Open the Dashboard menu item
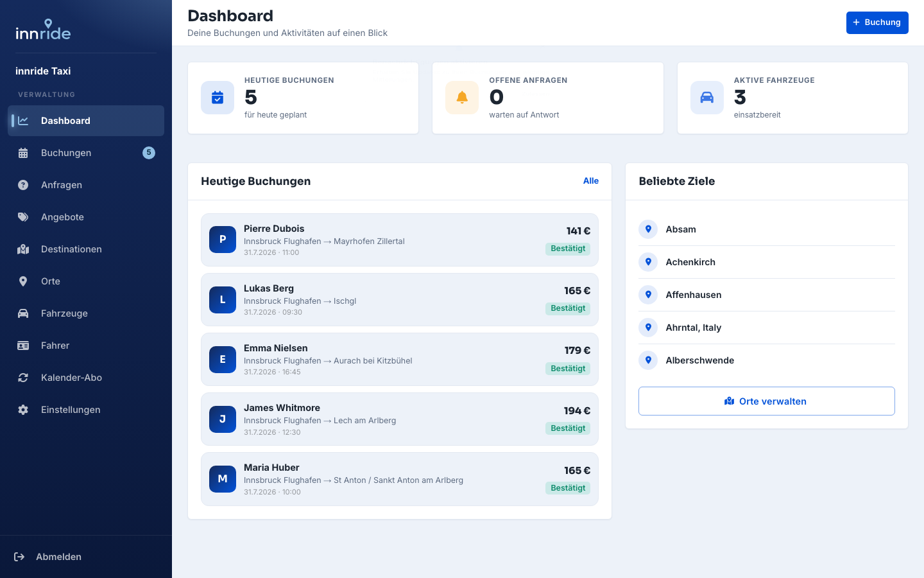Screen dimensions: 924x578 (x=86, y=121)
